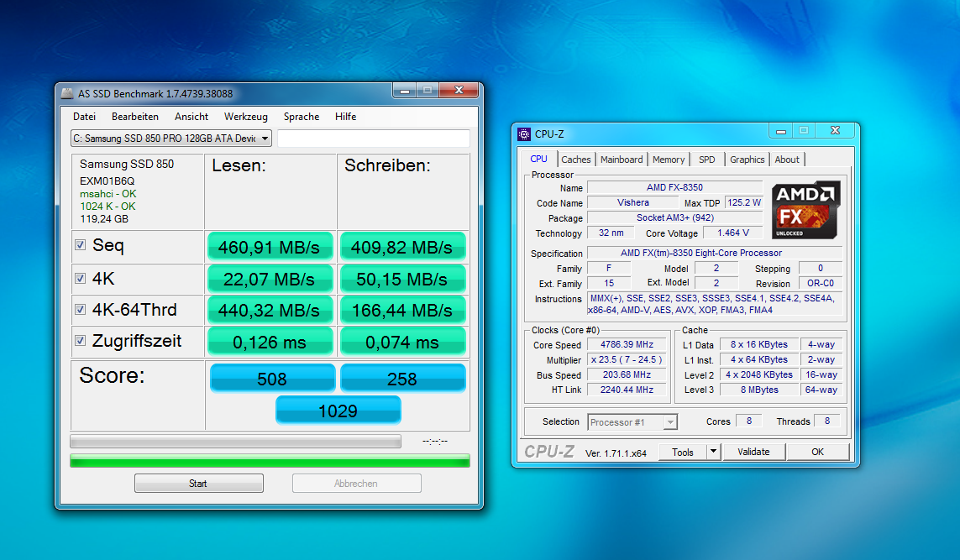Switch to the Caches tab in CPU-Z
960x560 pixels.
point(576,160)
